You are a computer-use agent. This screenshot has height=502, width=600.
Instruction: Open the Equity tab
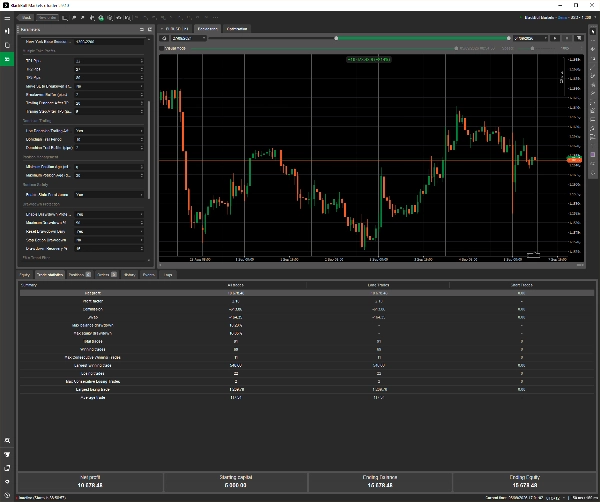(24, 275)
